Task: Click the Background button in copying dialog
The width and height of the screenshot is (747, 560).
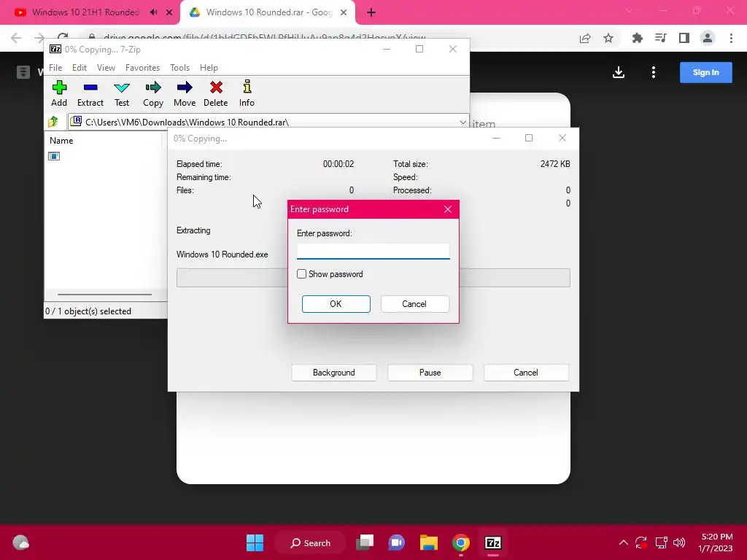Action: click(x=334, y=373)
